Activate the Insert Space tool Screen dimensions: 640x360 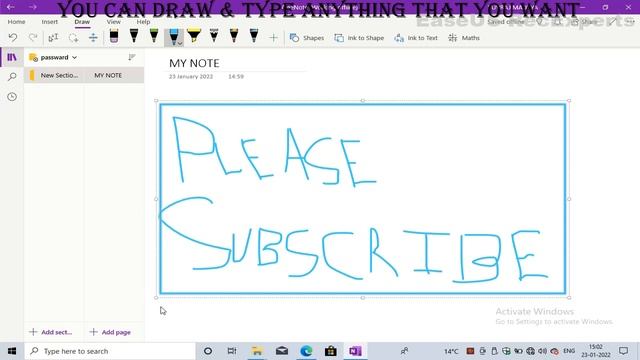point(93,38)
